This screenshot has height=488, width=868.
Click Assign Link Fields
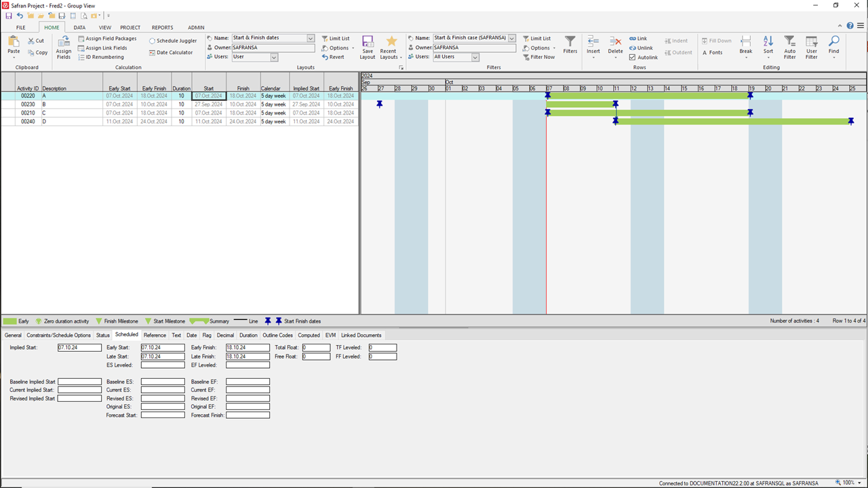[102, 48]
